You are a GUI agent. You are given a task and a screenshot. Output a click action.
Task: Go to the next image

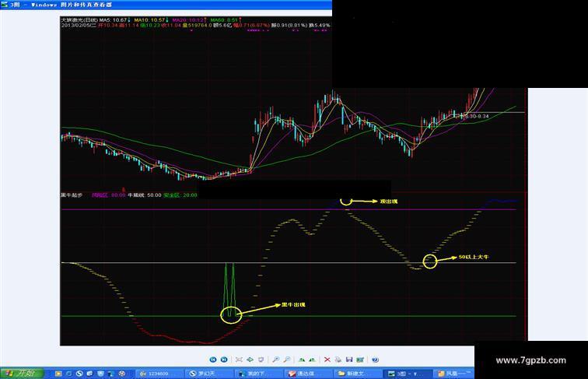(224, 360)
